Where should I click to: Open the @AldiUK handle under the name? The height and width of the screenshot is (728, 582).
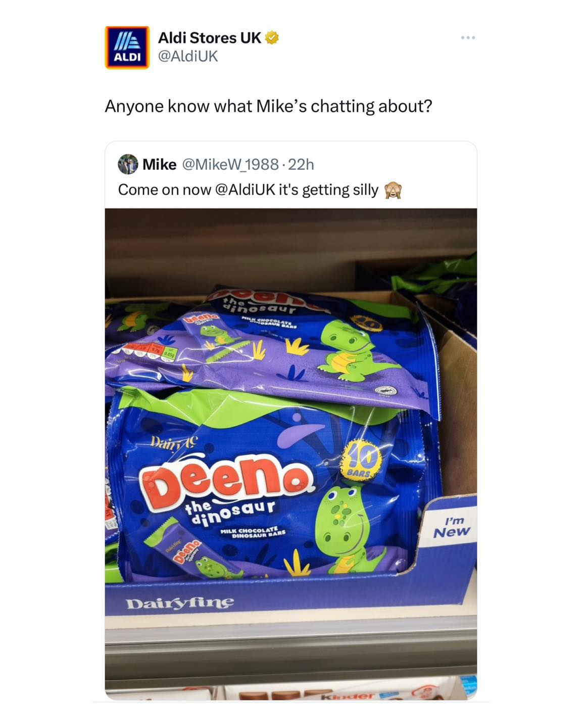click(x=188, y=56)
